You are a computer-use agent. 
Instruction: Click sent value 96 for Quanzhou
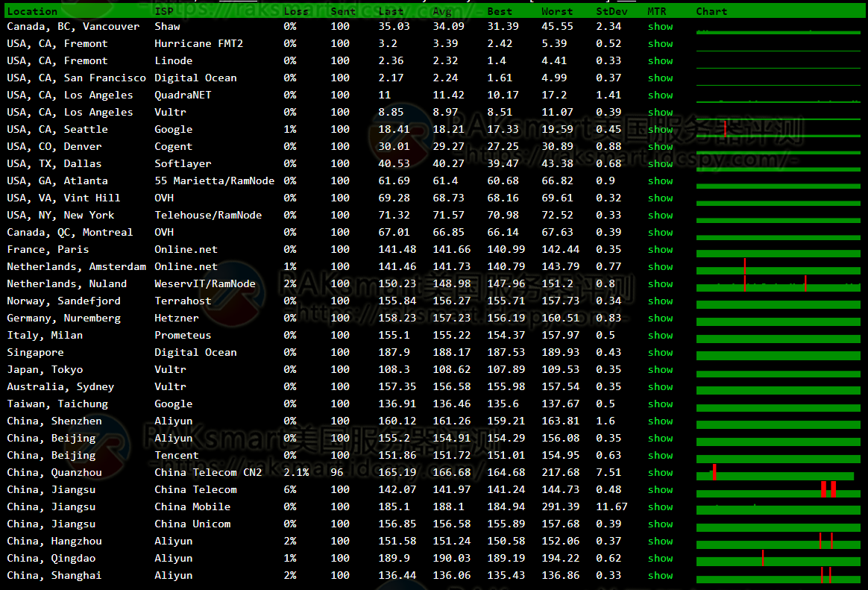[336, 473]
